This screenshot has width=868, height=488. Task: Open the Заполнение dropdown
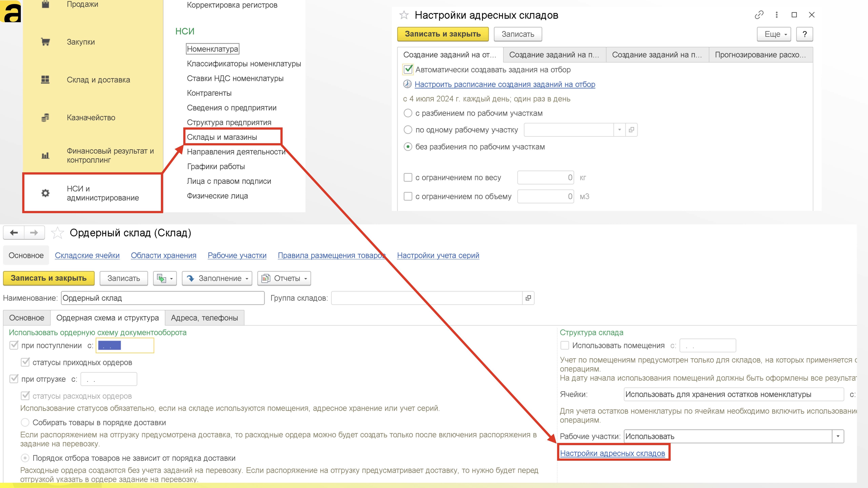pos(217,278)
